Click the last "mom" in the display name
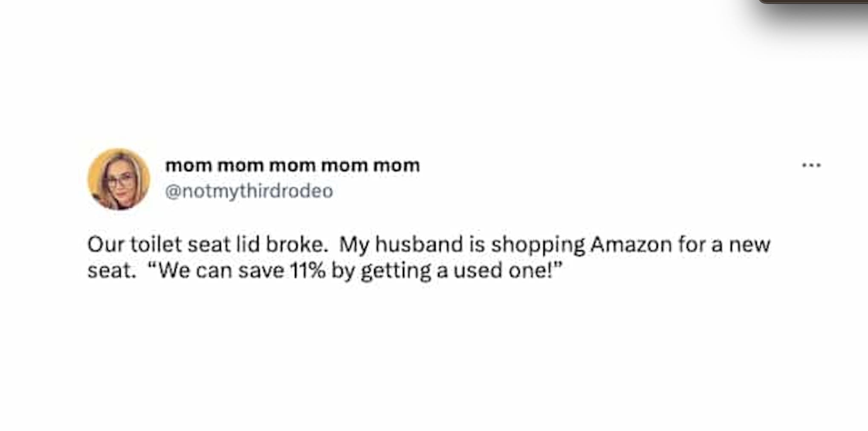This screenshot has height=431, width=868. click(x=396, y=165)
